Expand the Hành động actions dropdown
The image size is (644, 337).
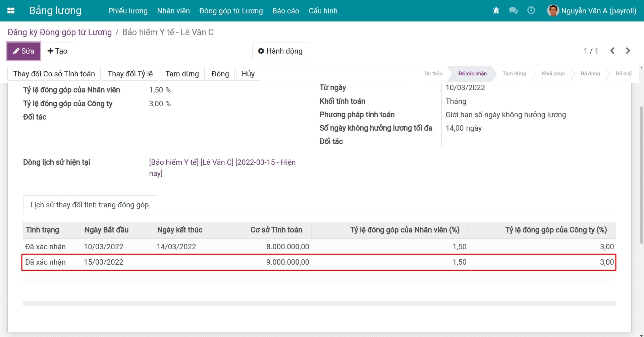pyautogui.click(x=281, y=51)
